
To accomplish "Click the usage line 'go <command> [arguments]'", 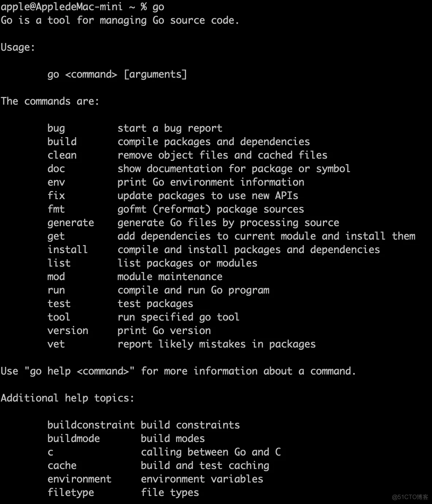I will (117, 74).
